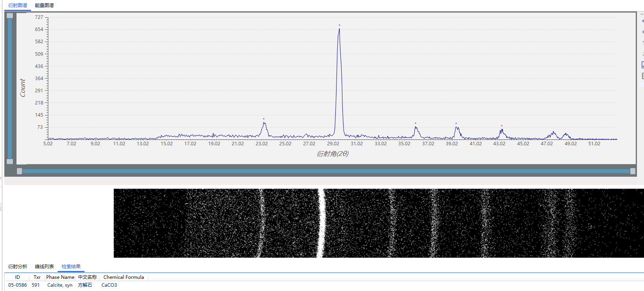Select the Calcite, syn result row
This screenshot has height=291, width=644.
click(60, 285)
